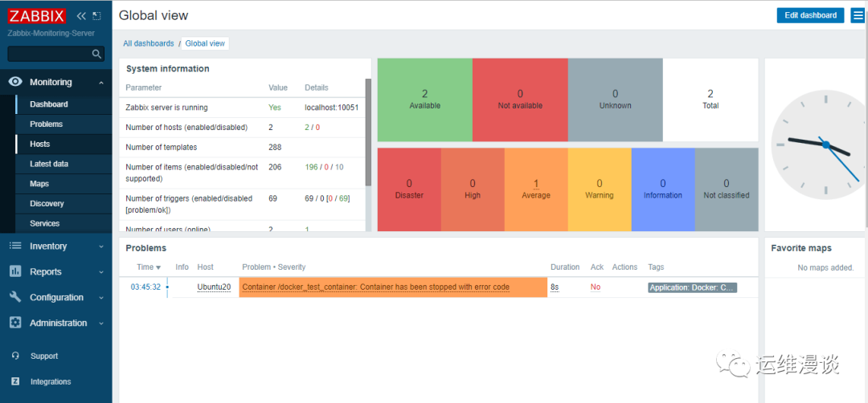Open Latest data in Monitoring menu

click(63, 164)
